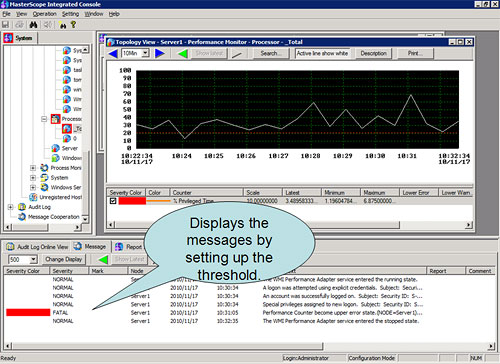Open the Help menu
Screen dimensions: 500x364
pyautogui.click(x=114, y=14)
